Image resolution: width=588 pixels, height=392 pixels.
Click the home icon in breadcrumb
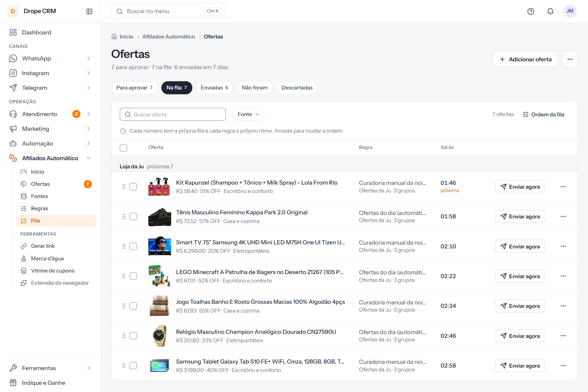click(114, 37)
